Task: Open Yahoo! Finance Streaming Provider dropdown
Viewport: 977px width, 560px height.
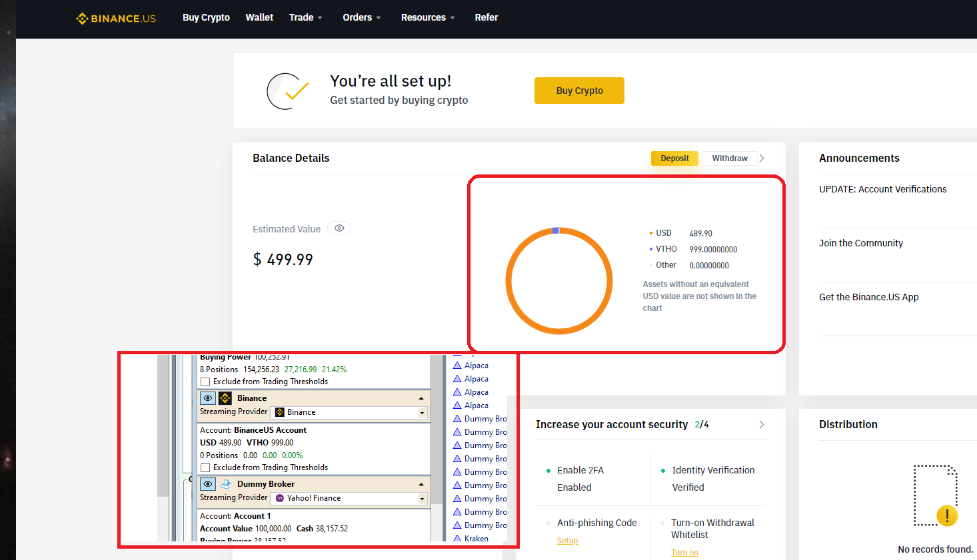Action: point(422,499)
